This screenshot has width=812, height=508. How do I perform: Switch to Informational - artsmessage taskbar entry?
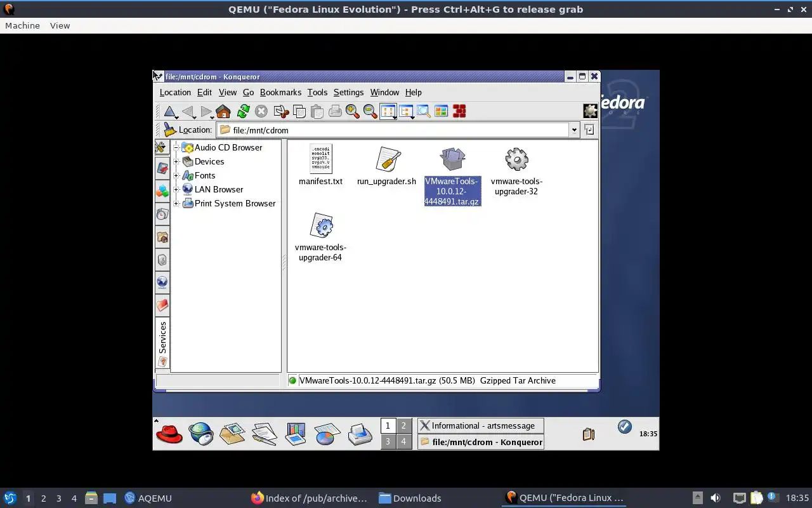481,426
